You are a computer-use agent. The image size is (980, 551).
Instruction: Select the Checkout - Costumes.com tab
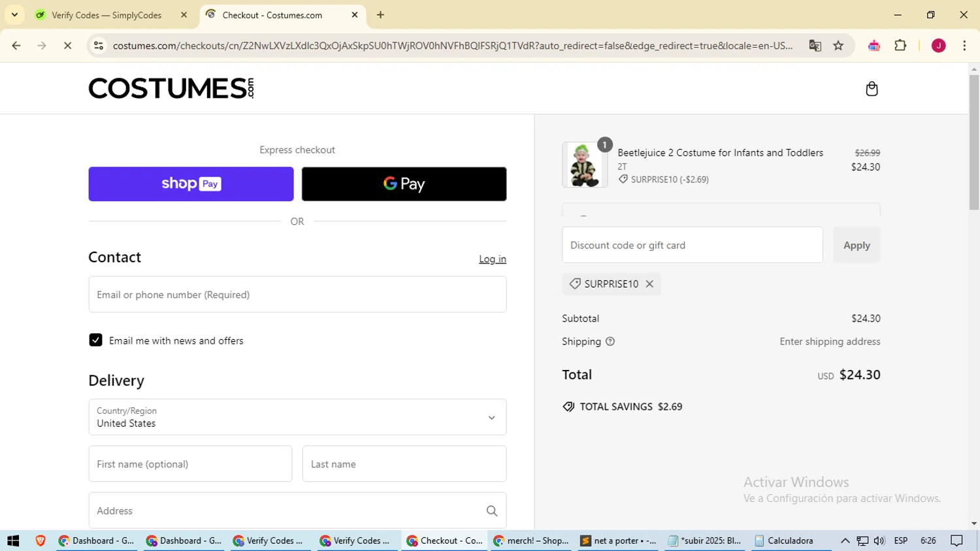pos(272,15)
